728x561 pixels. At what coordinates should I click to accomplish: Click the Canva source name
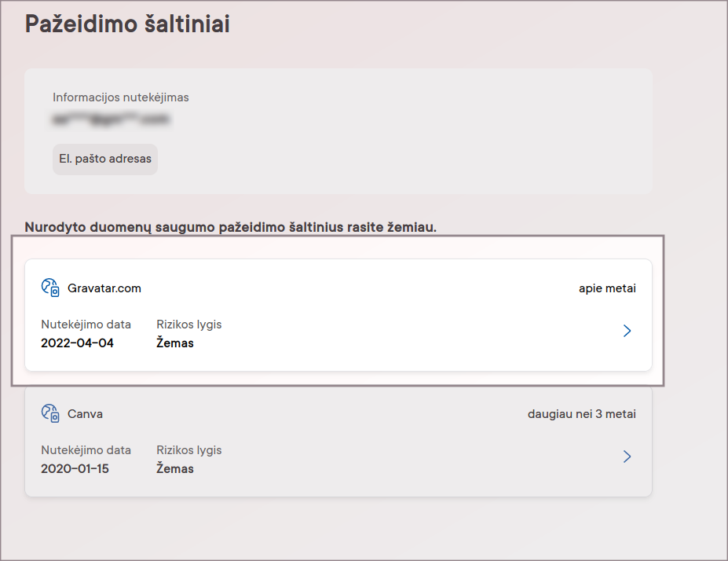click(85, 414)
